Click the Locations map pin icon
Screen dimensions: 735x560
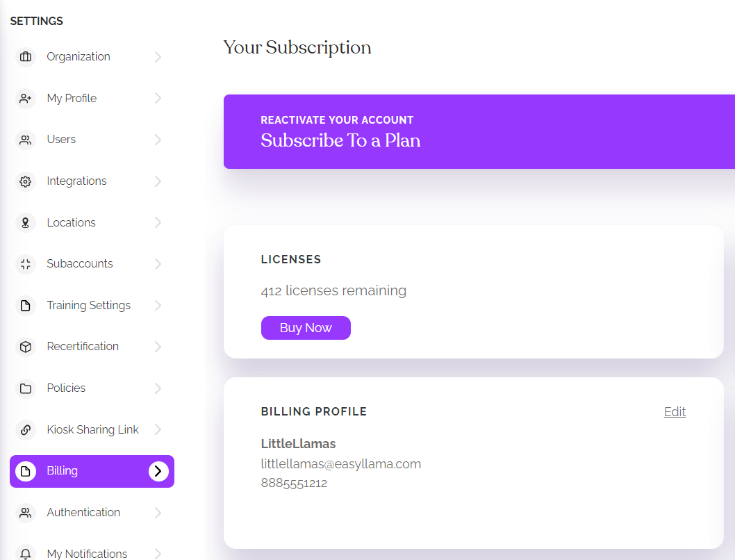[x=26, y=222]
